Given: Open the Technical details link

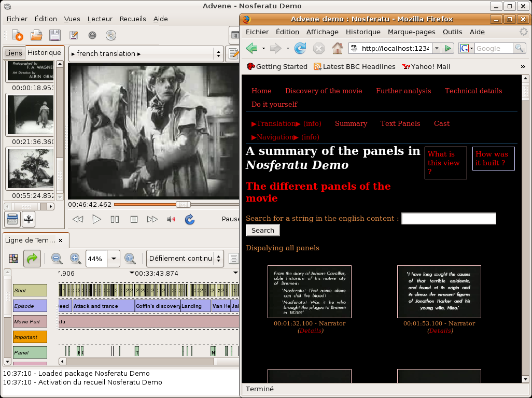Looking at the screenshot, I should [473, 91].
